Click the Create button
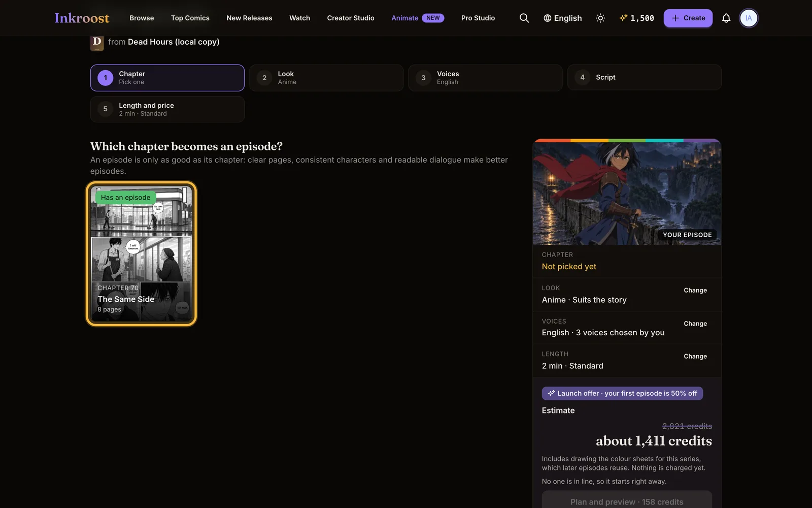 tap(688, 18)
